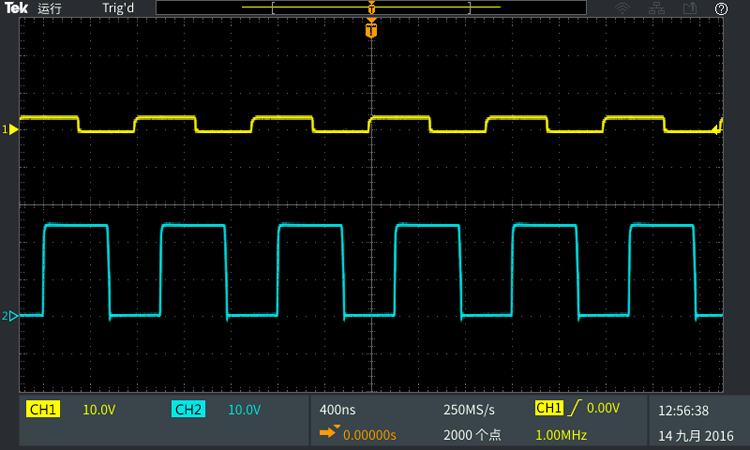The width and height of the screenshot is (750, 450).
Task: Click the CH2 10.0V scale value
Action: click(x=244, y=410)
